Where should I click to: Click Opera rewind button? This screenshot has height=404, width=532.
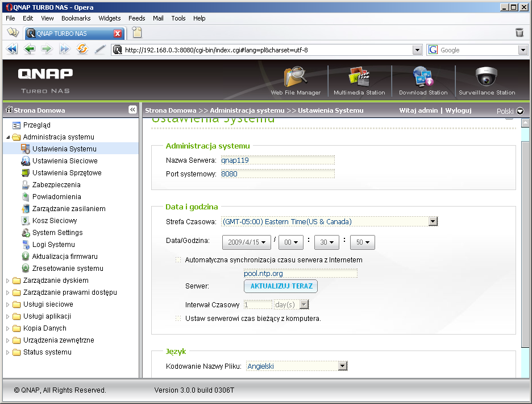tap(12, 50)
